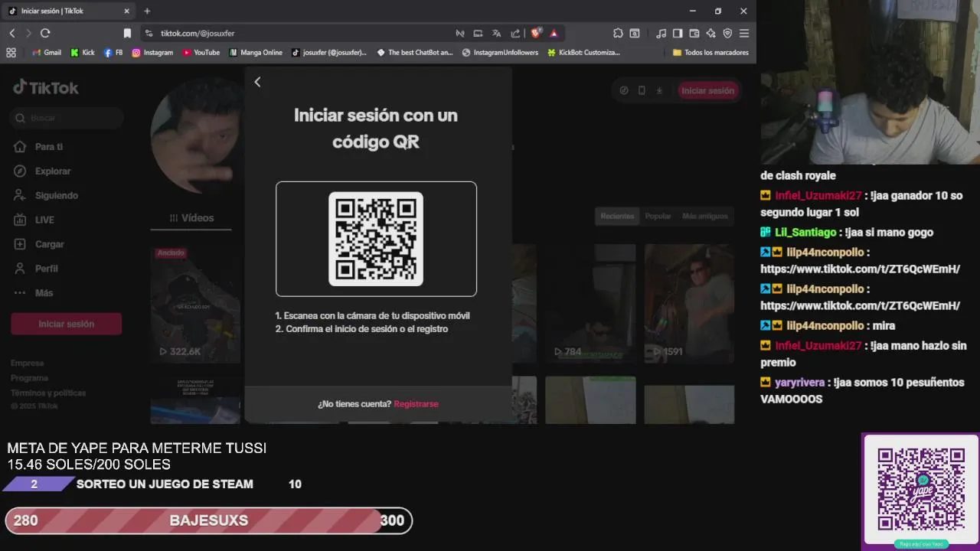The height and width of the screenshot is (551, 980).
Task: Open 'The best ChatBot' bookmark
Action: click(x=415, y=53)
